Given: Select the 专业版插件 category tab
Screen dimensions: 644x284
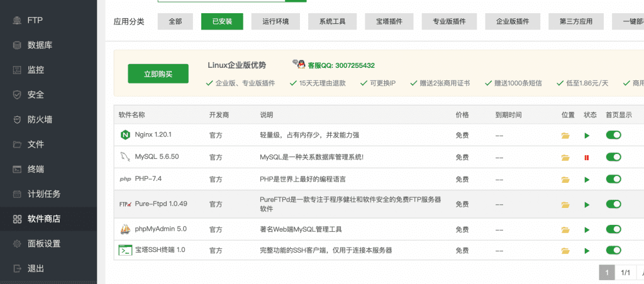Looking at the screenshot, I should coord(449,21).
